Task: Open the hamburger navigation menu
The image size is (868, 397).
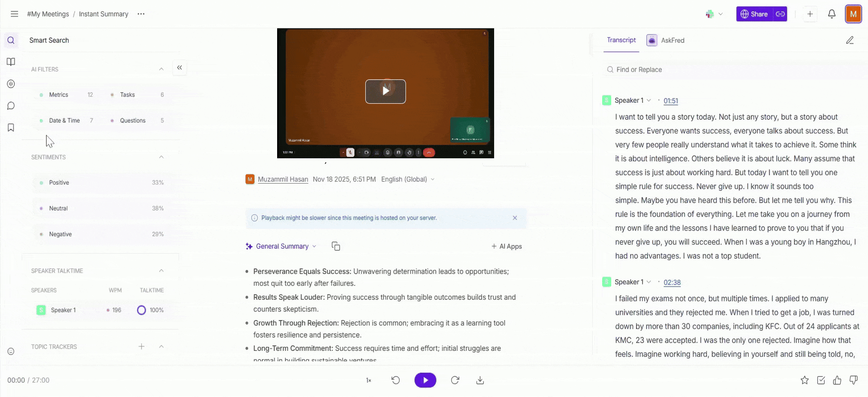Action: (14, 14)
